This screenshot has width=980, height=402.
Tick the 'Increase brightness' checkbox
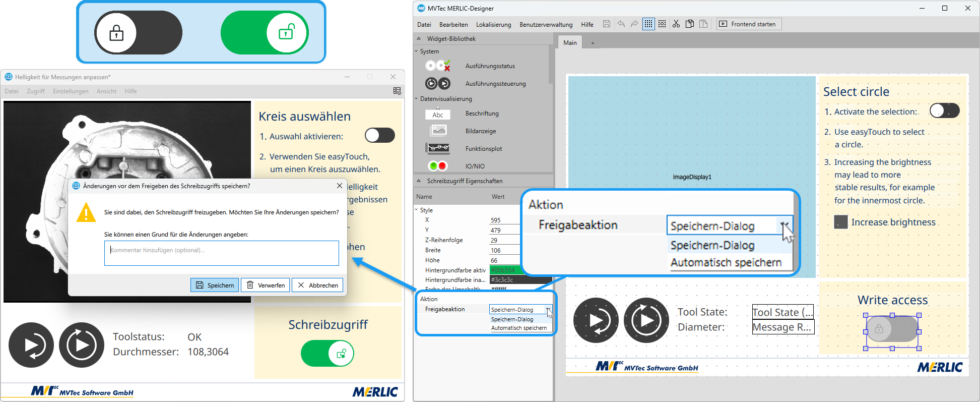[840, 222]
